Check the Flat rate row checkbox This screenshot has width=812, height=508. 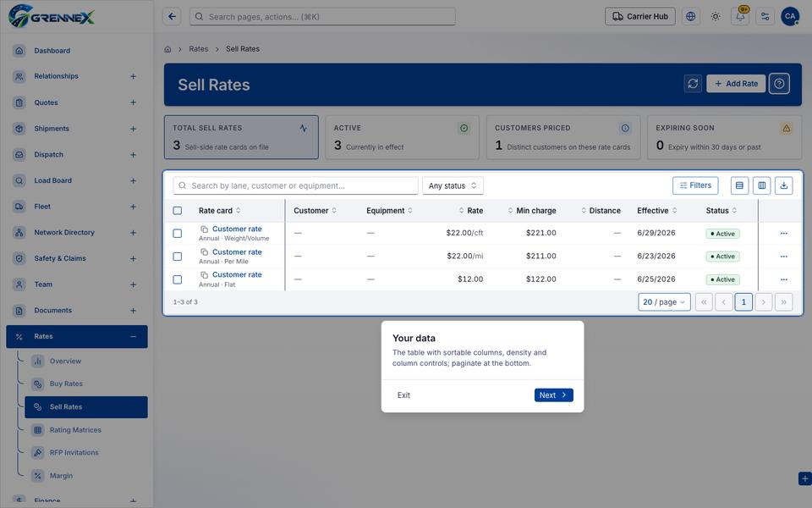click(x=177, y=279)
